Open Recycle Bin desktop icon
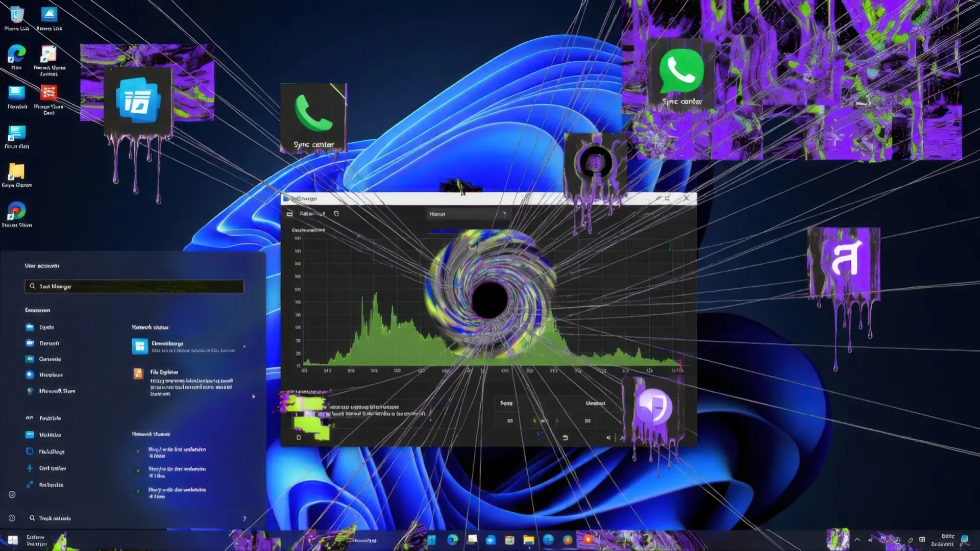The width and height of the screenshot is (980, 551). pyautogui.click(x=16, y=15)
